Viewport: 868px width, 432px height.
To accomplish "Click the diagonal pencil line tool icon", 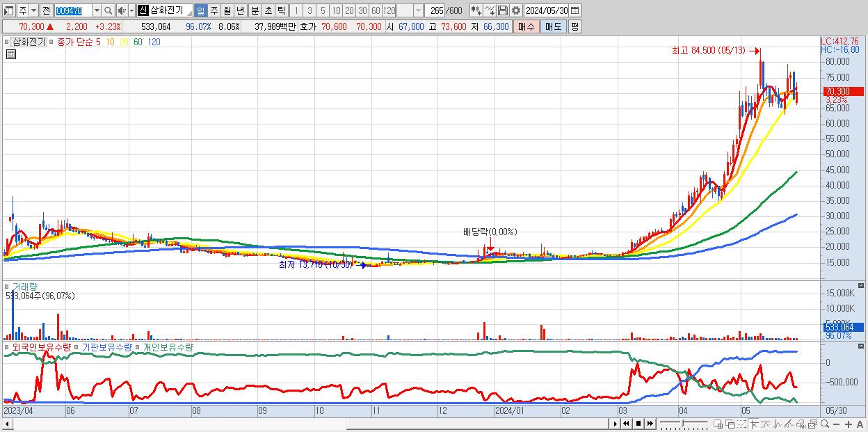I will click(x=789, y=424).
